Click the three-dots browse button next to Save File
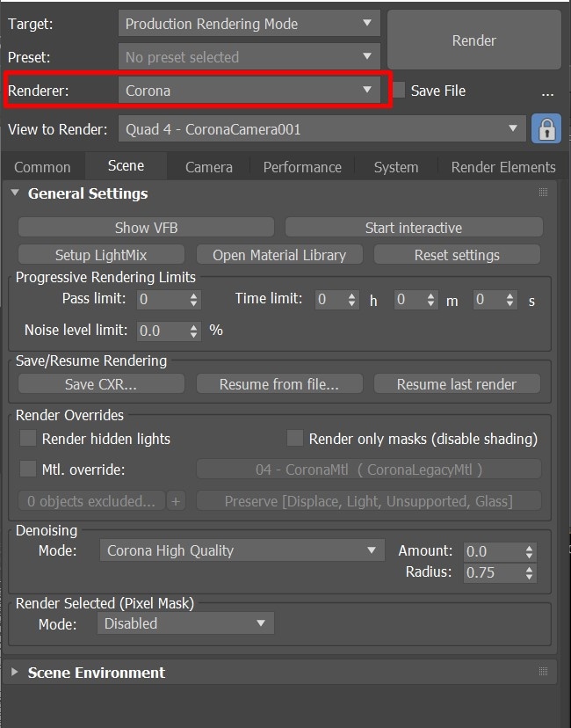571x728 pixels. 547,92
